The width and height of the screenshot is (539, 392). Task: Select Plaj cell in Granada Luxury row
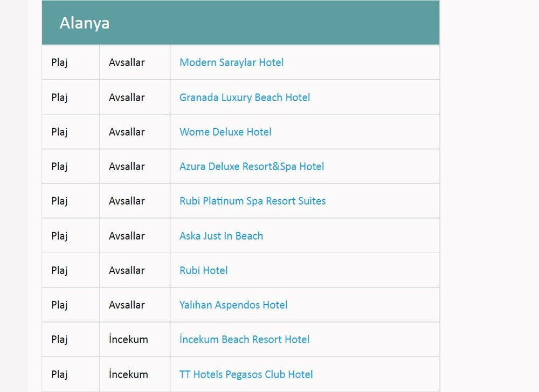[59, 97]
